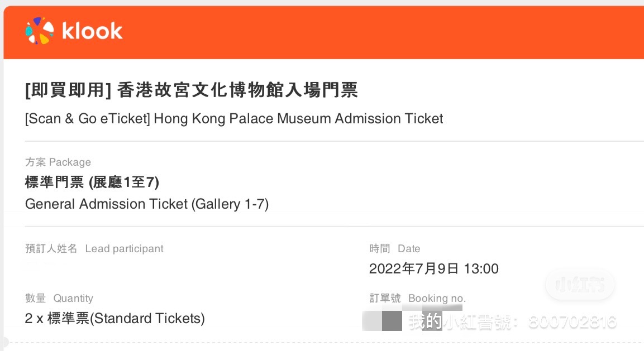Click the 小紅書 watermark badge
Viewport: 644px width, 351px height.
580,285
